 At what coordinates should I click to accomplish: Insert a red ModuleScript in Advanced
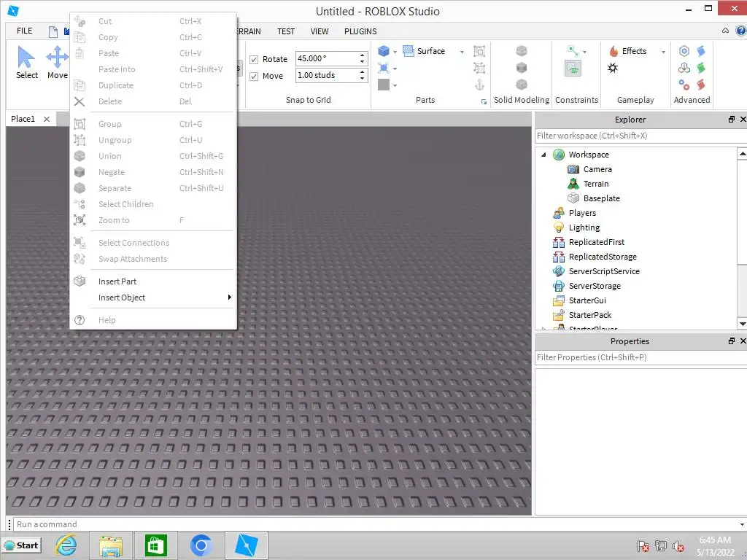701,85
